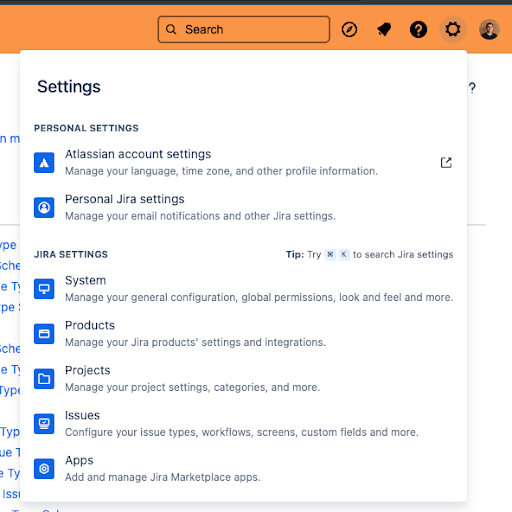
Task: Click 'Manage your language, time zone' description
Action: [x=221, y=171]
